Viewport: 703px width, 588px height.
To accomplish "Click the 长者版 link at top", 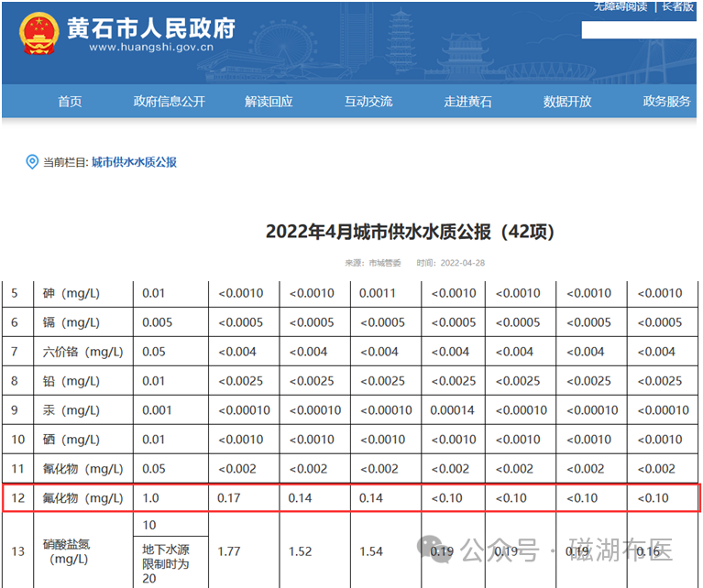I will [678, 6].
